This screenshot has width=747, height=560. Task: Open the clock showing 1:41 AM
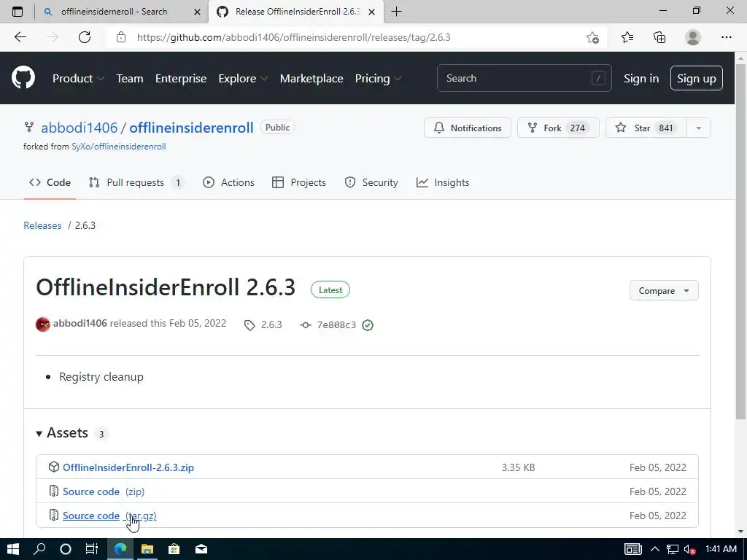pos(721,549)
